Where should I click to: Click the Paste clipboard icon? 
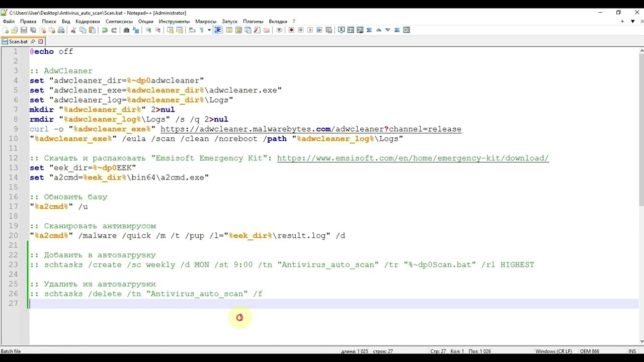pos(92,30)
